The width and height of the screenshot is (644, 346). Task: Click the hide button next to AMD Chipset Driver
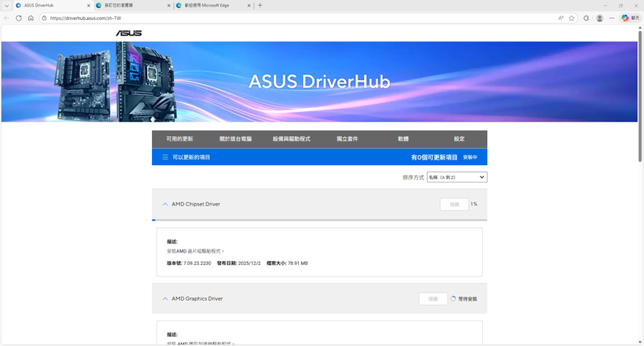(454, 204)
